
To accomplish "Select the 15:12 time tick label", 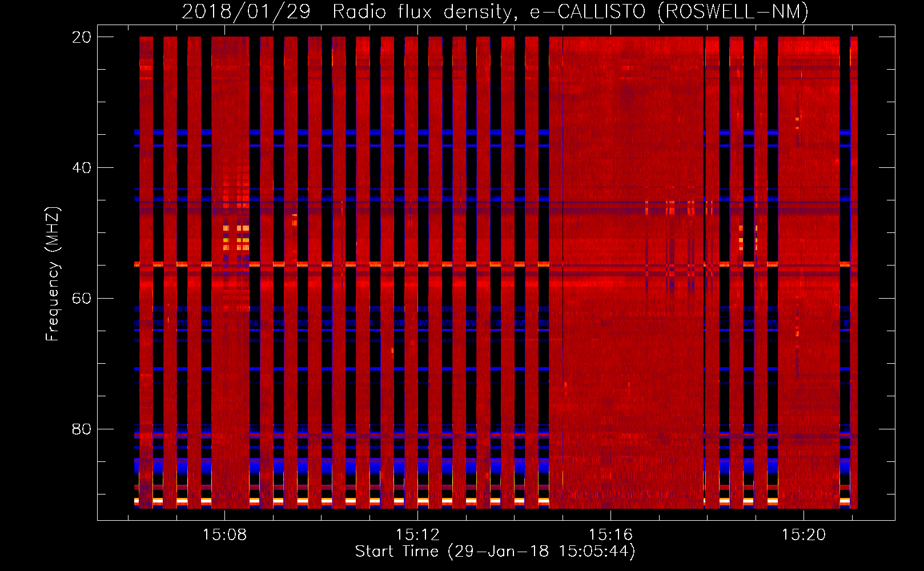I will point(418,534).
